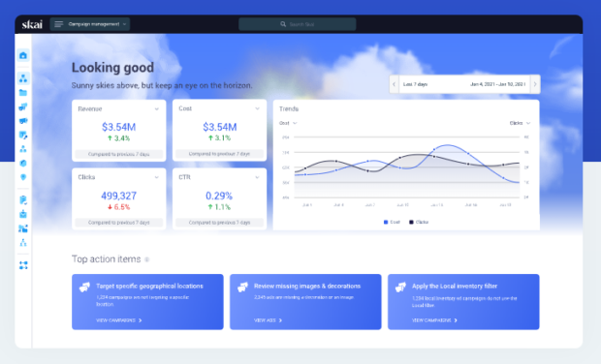601x364 pixels.
Task: Open the edit-pencil document sidebar icon
Action: pyautogui.click(x=23, y=136)
